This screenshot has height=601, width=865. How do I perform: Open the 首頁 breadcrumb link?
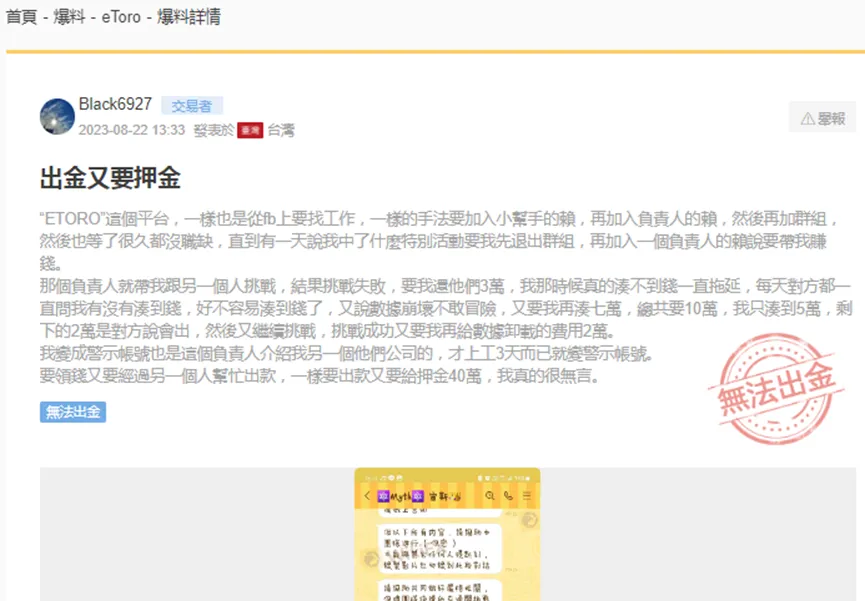click(21, 17)
